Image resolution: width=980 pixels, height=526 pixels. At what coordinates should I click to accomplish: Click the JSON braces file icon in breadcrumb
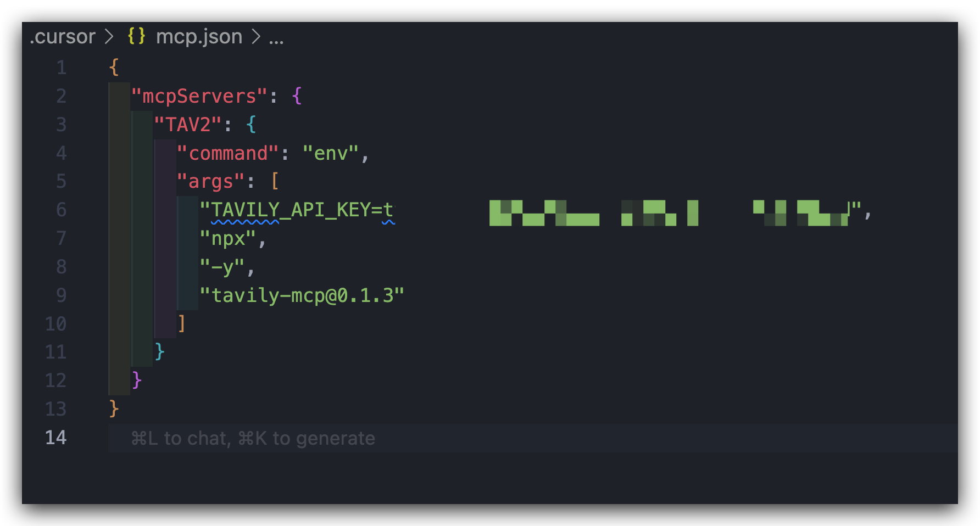tap(136, 36)
